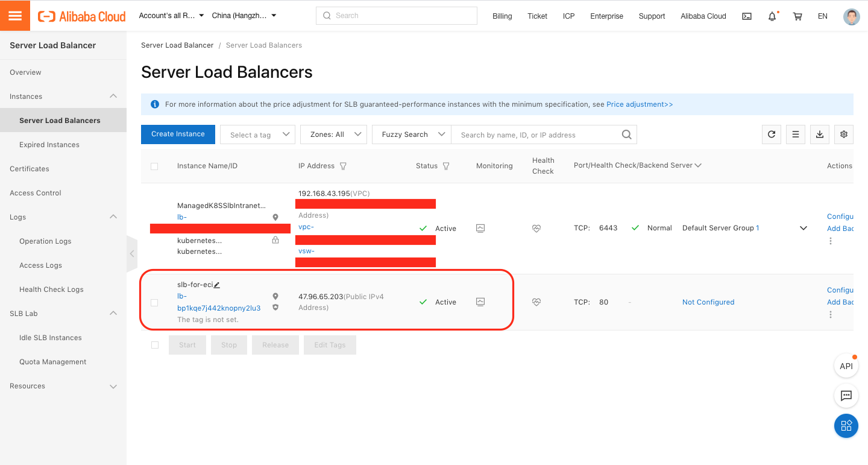Image resolution: width=868 pixels, height=465 pixels.
Task: Open instance ID link lb-bp1kqe7j442knopny2lu3
Action: pos(219,302)
